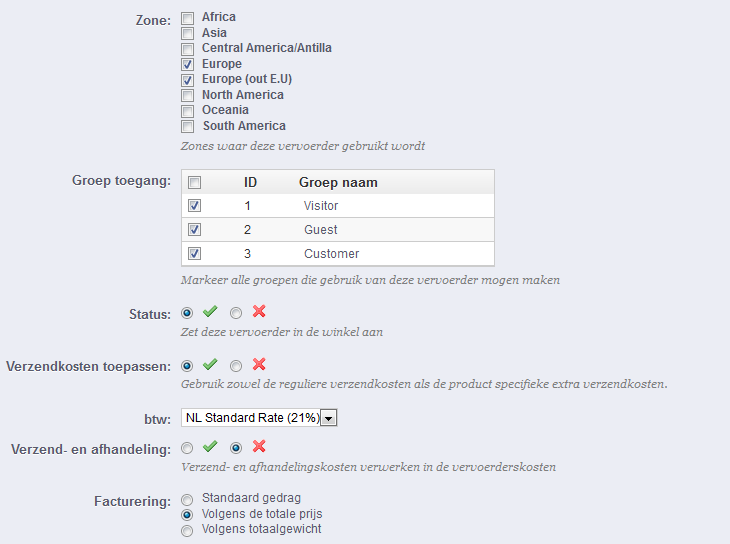Click the green checkmark for Status
Viewport: 730px width, 544px height.
click(x=210, y=313)
